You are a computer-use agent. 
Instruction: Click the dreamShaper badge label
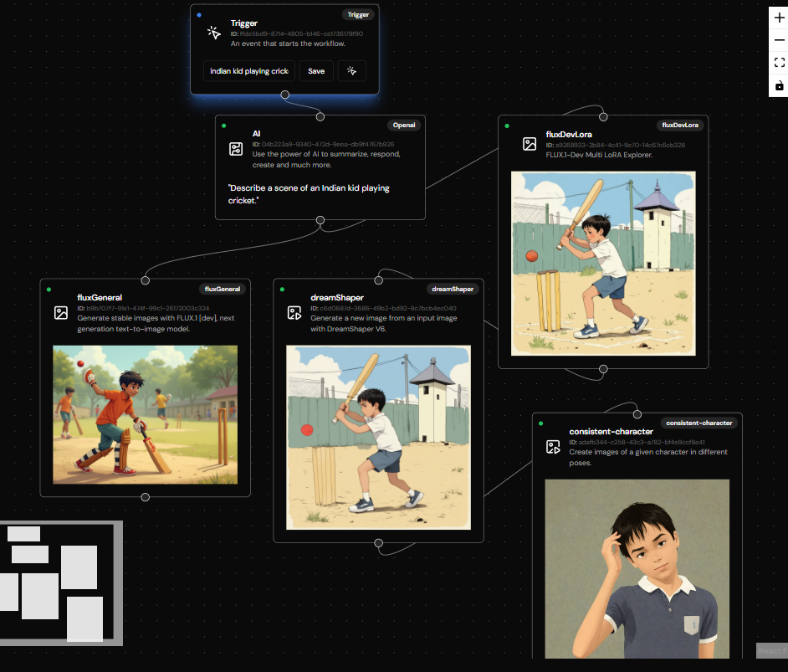pos(453,289)
